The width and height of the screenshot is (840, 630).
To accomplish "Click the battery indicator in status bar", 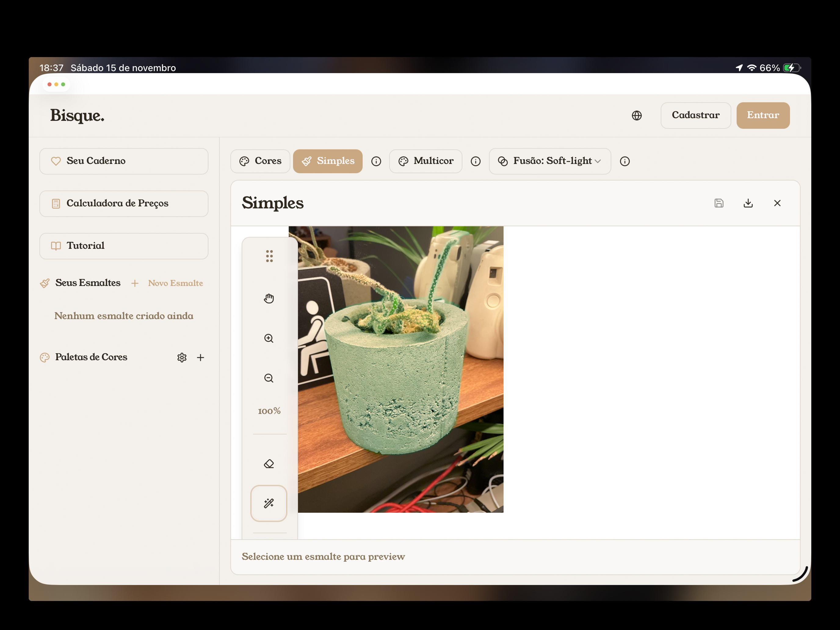I will pyautogui.click(x=791, y=68).
